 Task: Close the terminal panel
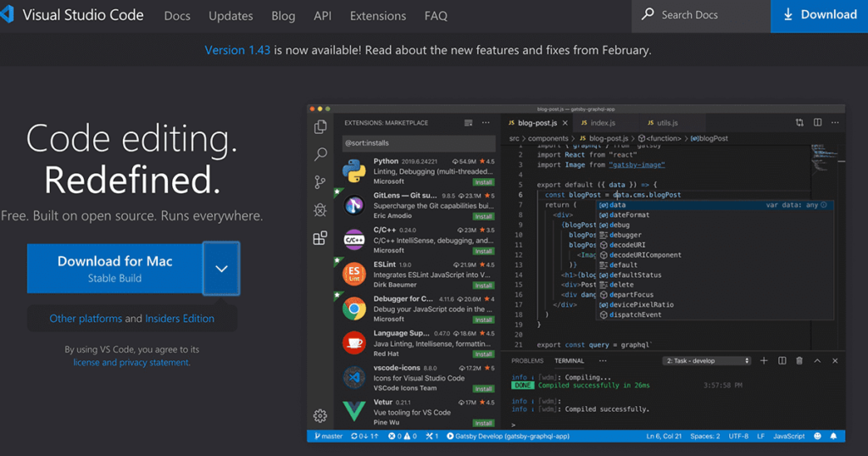point(835,361)
